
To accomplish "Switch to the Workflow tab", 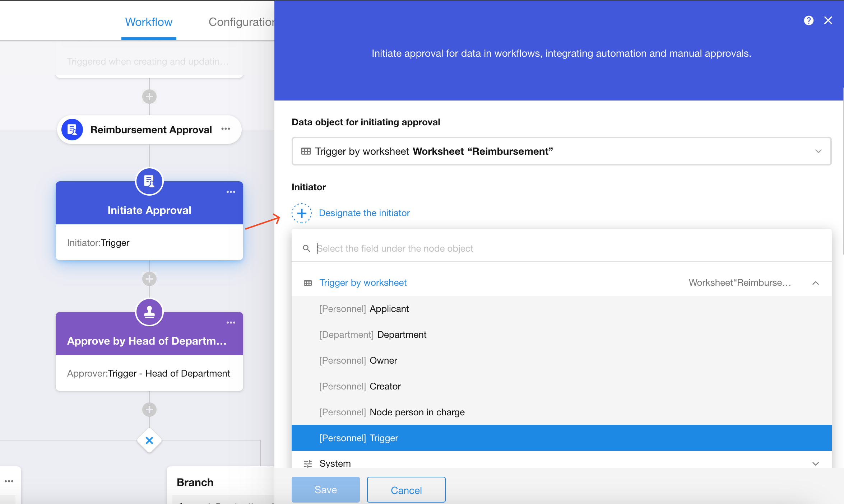I will coord(149,22).
